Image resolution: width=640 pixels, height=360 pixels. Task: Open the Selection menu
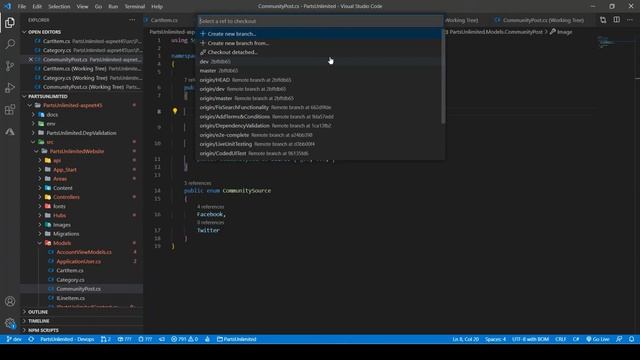point(59,7)
